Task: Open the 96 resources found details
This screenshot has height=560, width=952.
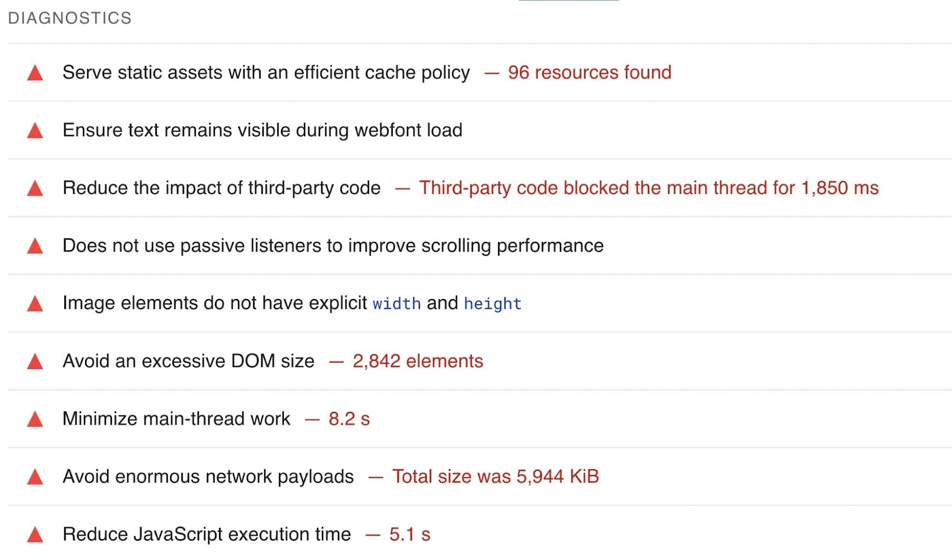Action: pos(589,73)
